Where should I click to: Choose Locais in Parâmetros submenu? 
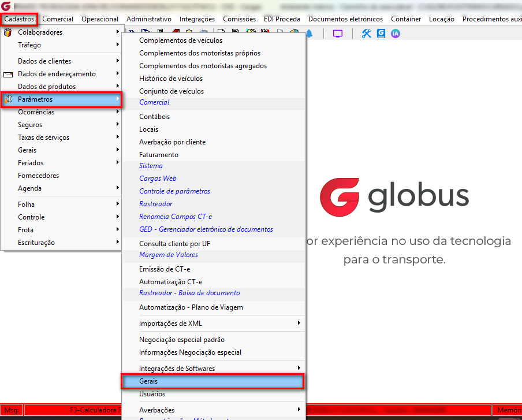click(214, 129)
